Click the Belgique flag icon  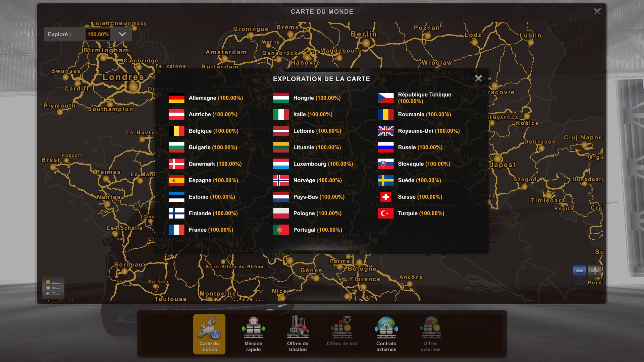tap(176, 131)
